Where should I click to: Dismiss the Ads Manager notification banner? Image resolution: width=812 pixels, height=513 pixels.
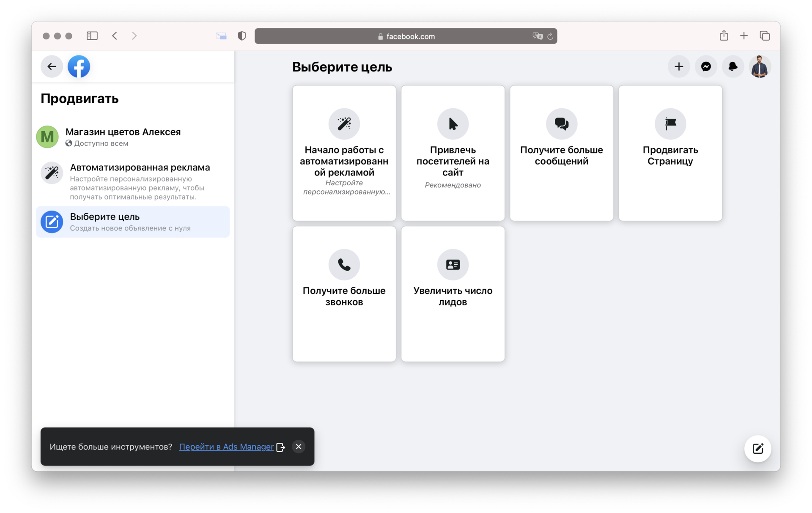[299, 447]
